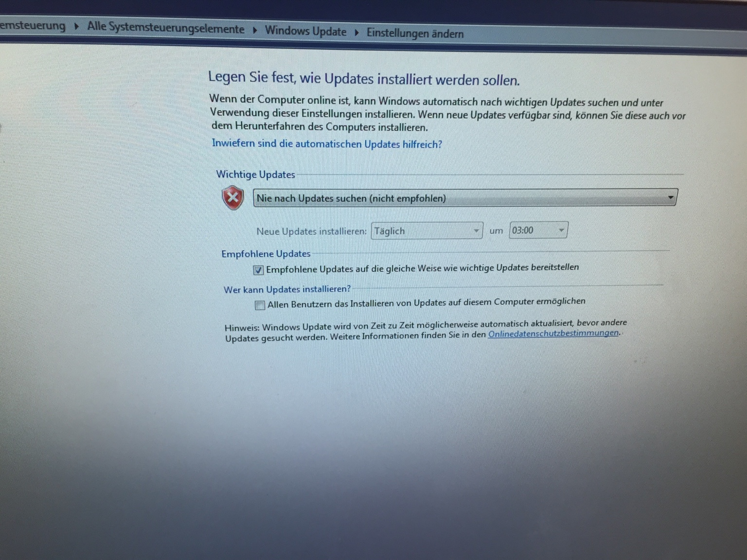The width and height of the screenshot is (747, 560).
Task: Click the red shield warning icon
Action: coord(233,198)
